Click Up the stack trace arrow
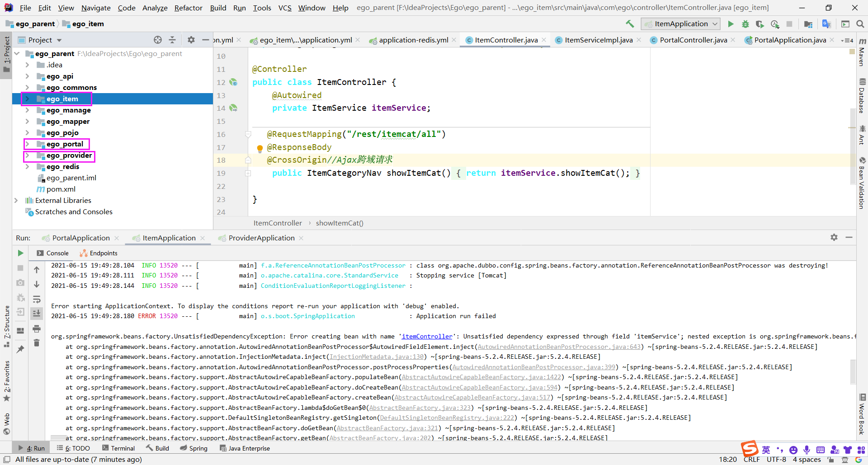This screenshot has height=465, width=868. click(x=37, y=270)
